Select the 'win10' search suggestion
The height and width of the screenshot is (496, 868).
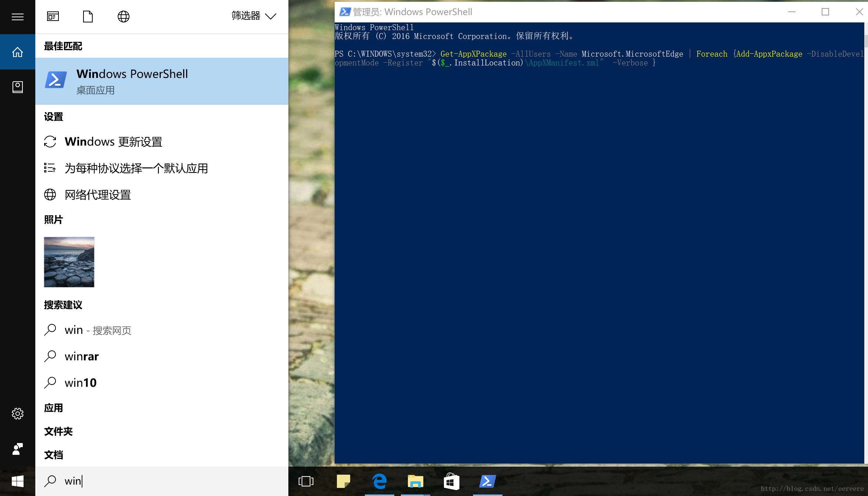162,383
